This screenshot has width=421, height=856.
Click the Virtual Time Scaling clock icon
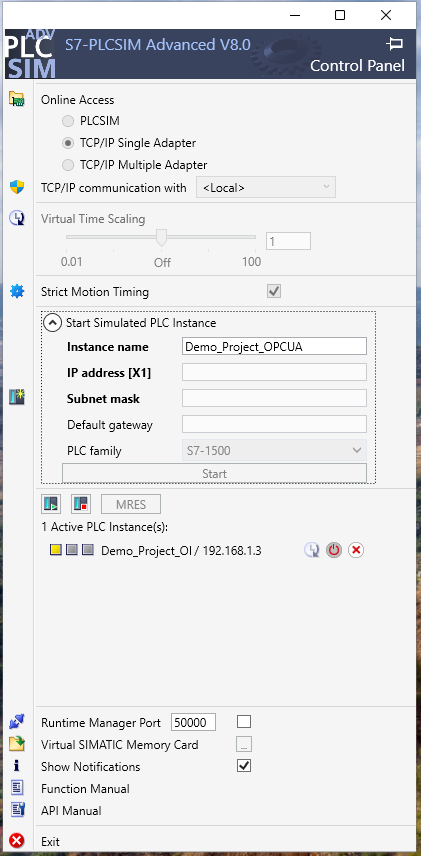coord(17,218)
